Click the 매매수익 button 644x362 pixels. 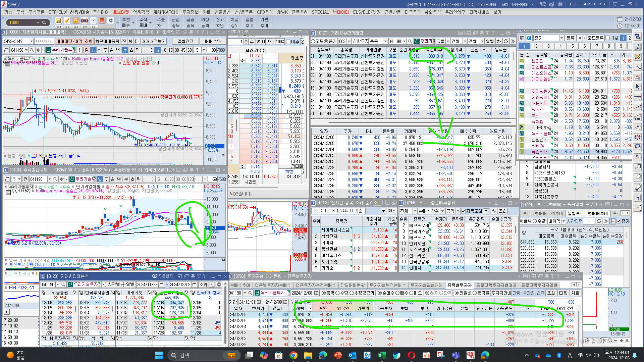coord(213,41)
